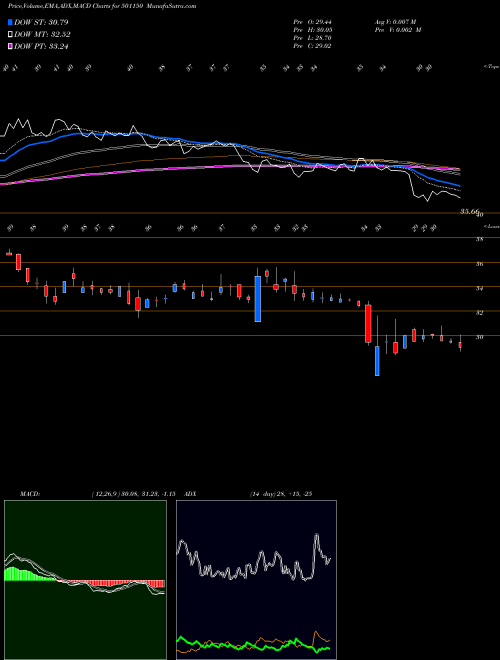Click the MACD histogram chart panel
Viewport: 500px width, 660px height.
click(x=85, y=580)
